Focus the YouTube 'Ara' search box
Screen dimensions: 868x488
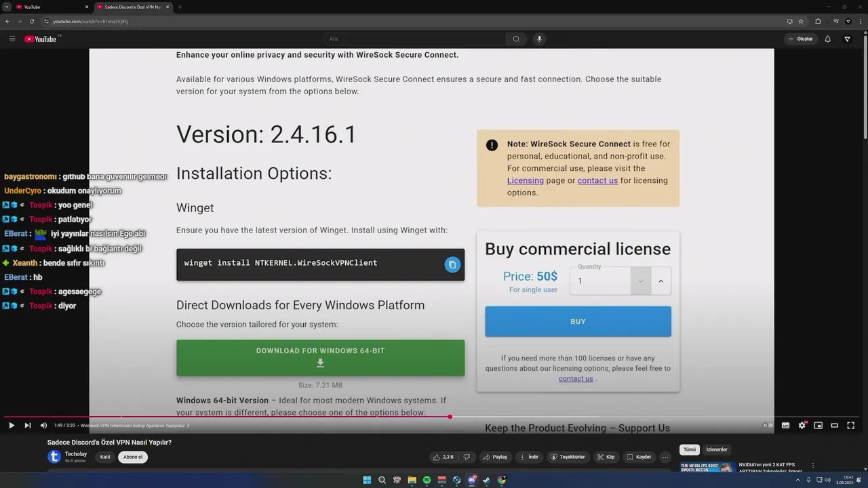point(415,39)
